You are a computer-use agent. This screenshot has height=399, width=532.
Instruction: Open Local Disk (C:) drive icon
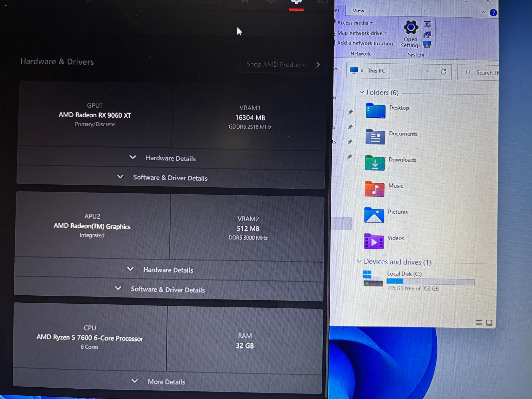point(373,278)
